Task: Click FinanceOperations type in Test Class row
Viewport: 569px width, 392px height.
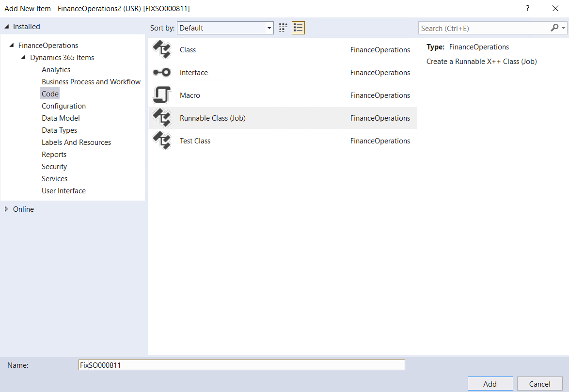Action: click(380, 141)
